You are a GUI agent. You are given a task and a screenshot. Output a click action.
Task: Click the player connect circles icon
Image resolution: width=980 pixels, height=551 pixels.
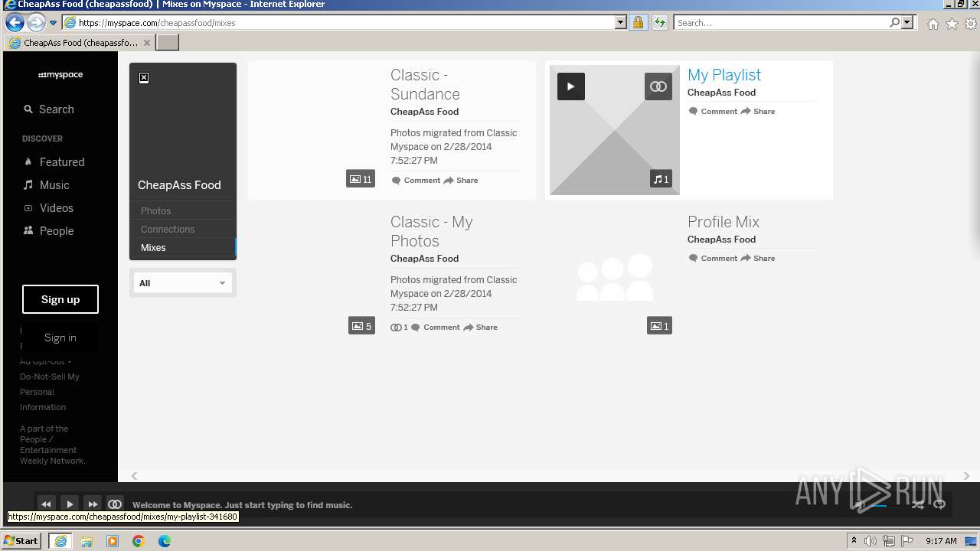click(115, 504)
